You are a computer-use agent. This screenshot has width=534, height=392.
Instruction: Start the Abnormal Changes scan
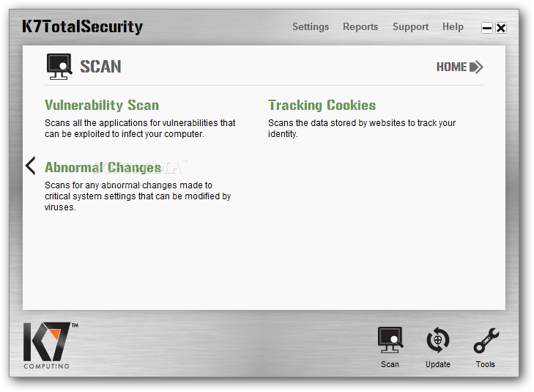pyautogui.click(x=103, y=167)
